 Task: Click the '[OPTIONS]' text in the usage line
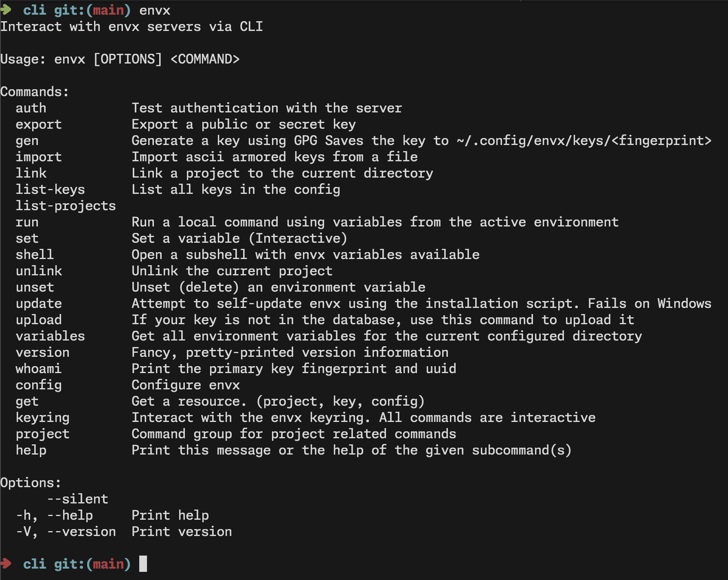[x=127, y=59]
